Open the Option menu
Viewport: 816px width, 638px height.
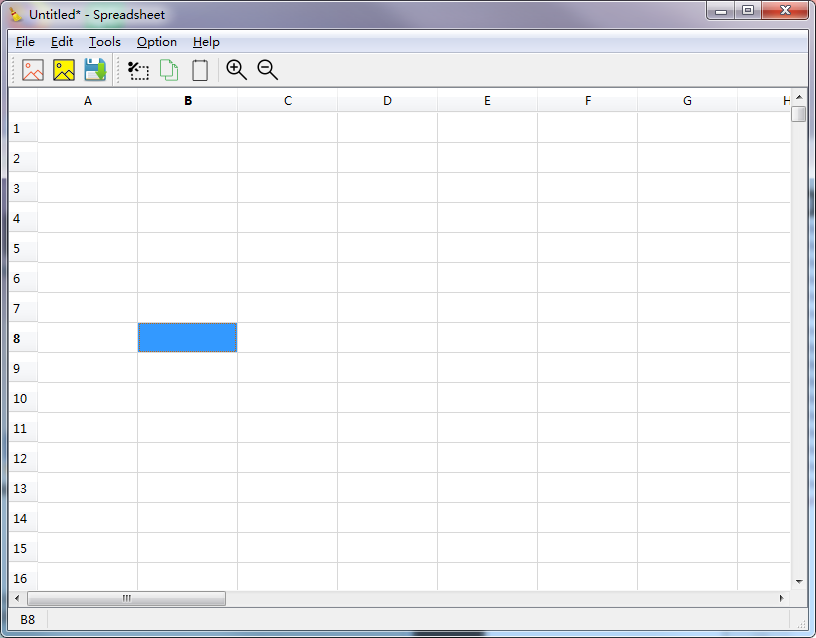point(157,42)
